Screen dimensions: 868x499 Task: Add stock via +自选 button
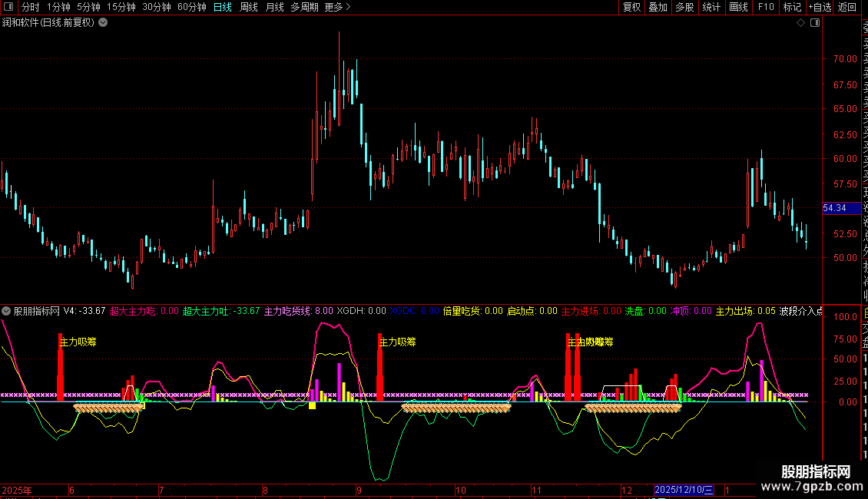(x=819, y=7)
